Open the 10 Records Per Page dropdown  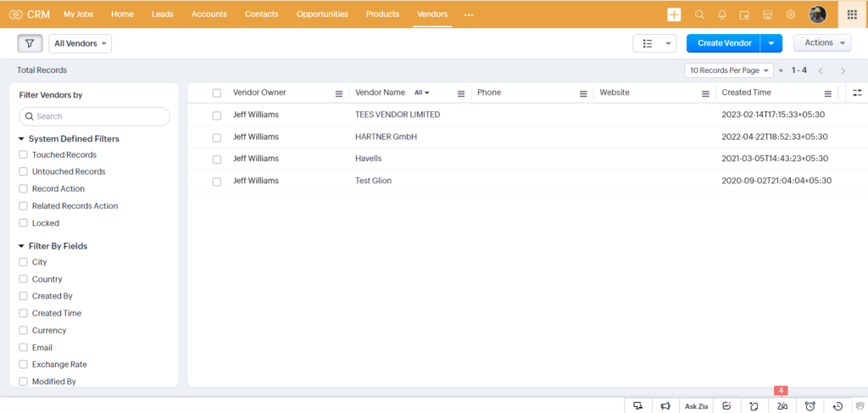729,70
